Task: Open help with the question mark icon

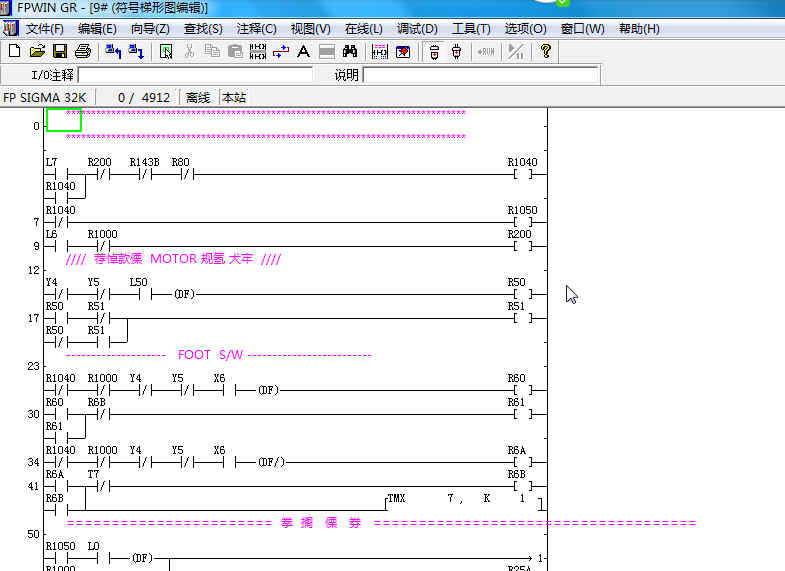Action: click(x=545, y=51)
